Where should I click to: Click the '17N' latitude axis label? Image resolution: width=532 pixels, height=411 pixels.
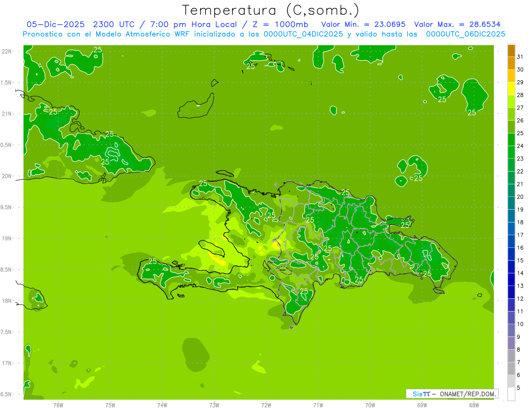(7, 363)
